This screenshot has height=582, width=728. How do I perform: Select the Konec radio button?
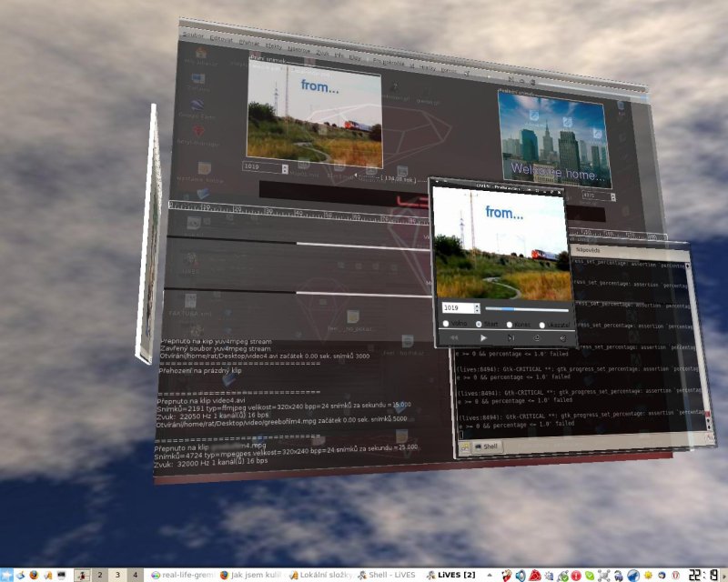[510, 324]
